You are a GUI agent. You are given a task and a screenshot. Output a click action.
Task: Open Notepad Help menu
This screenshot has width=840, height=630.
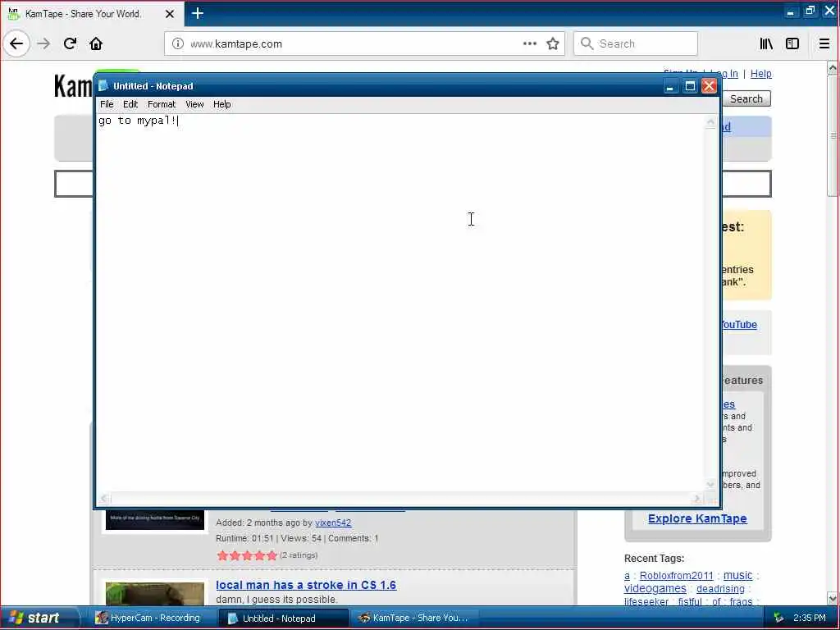(x=221, y=104)
